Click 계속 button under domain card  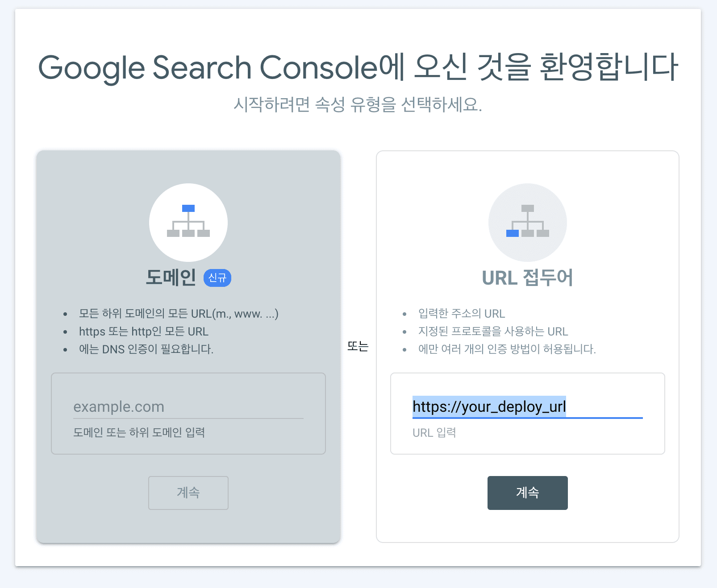[188, 493]
